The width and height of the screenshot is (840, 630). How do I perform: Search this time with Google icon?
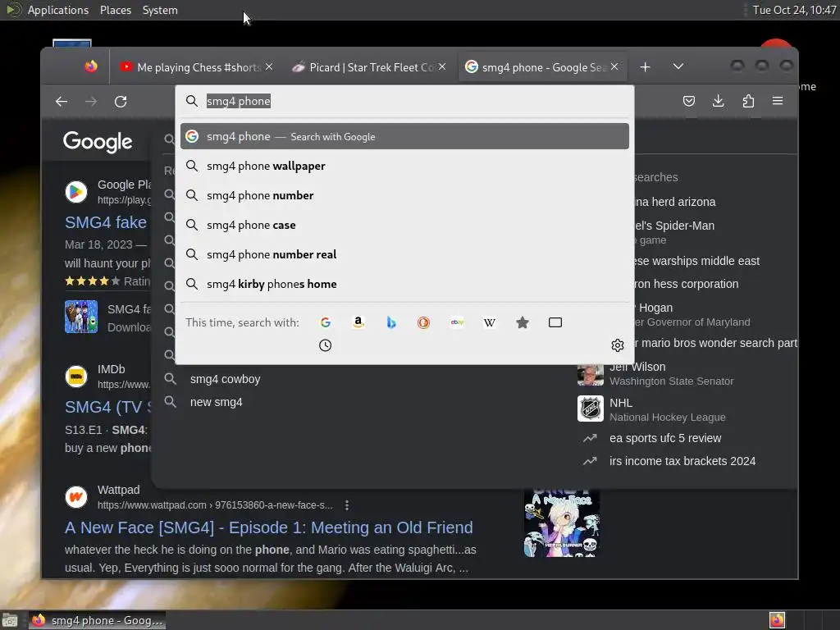325,322
